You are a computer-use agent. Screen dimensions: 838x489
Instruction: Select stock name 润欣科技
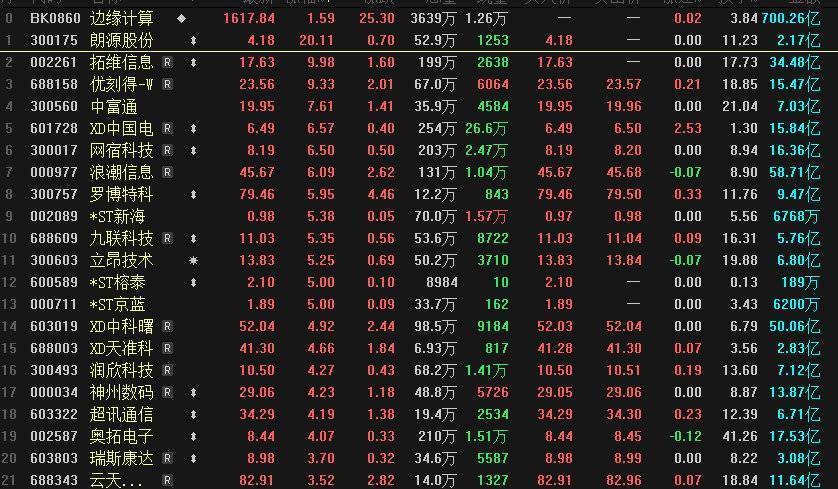pos(121,370)
